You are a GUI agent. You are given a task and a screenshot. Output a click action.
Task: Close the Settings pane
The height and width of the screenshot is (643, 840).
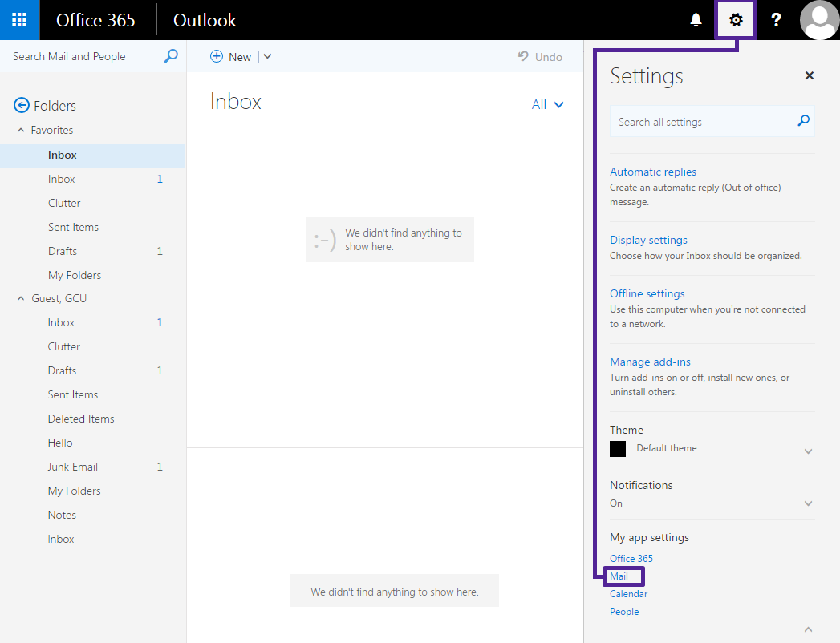point(810,75)
